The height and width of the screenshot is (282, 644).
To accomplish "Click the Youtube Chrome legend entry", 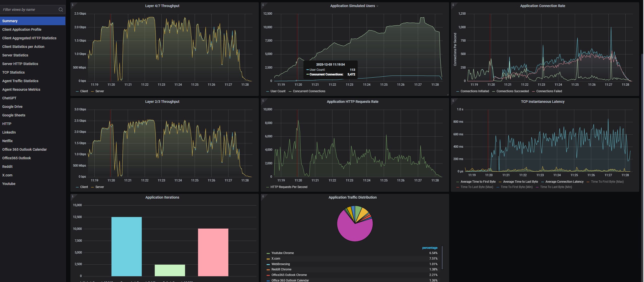I will tap(282, 253).
